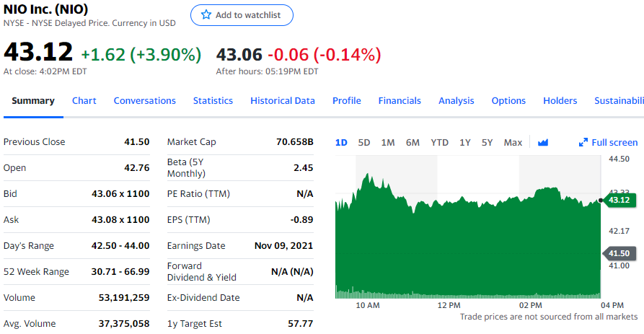Viewport: 644px width, 334px height.
Task: Select the 5D chart range
Action: coord(364,143)
